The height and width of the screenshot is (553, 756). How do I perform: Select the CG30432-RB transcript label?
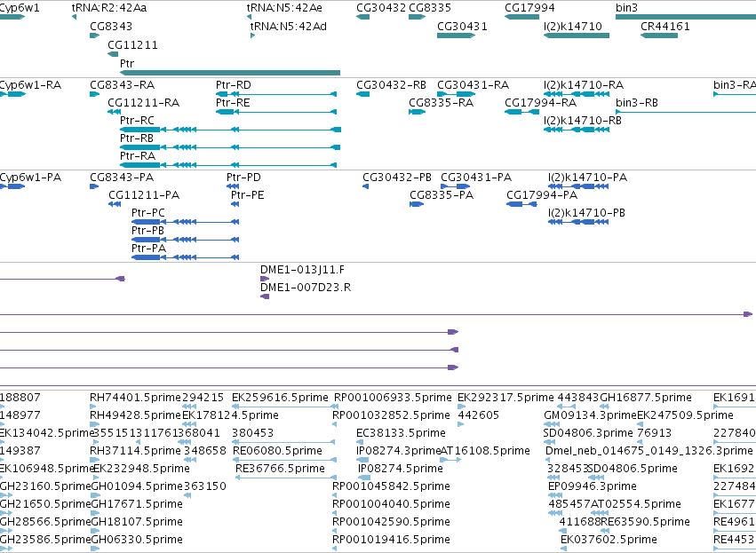391,85
